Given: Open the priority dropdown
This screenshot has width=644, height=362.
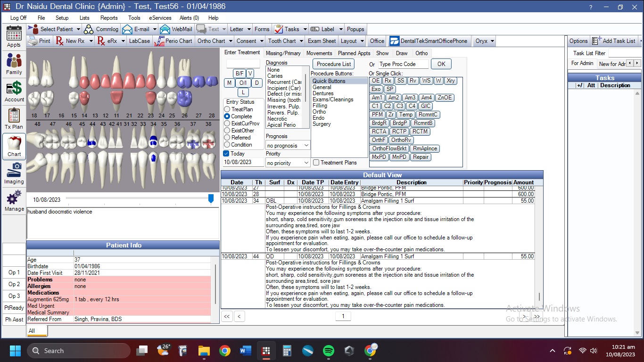Looking at the screenshot, I should pyautogui.click(x=305, y=163).
